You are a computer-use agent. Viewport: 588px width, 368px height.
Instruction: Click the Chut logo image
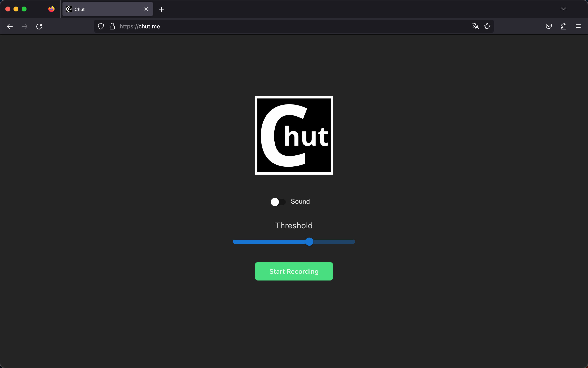(x=294, y=135)
